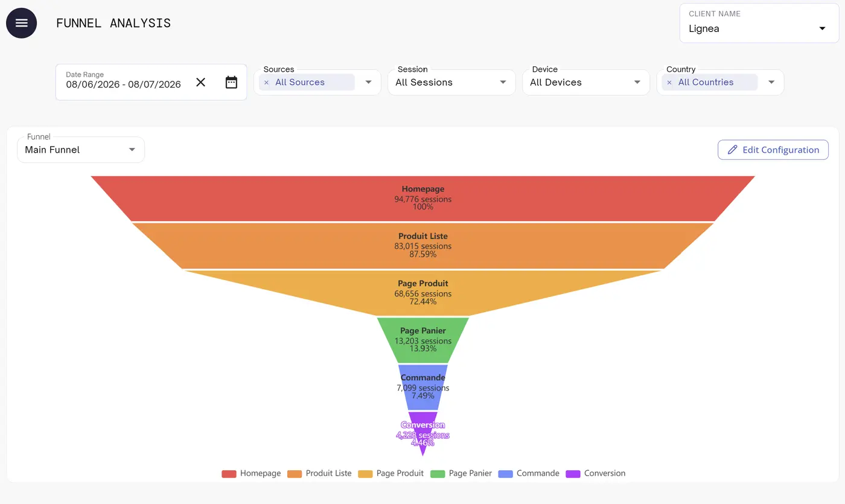The height and width of the screenshot is (504, 845).
Task: Toggle Conversion legend swatch
Action: coord(573,474)
